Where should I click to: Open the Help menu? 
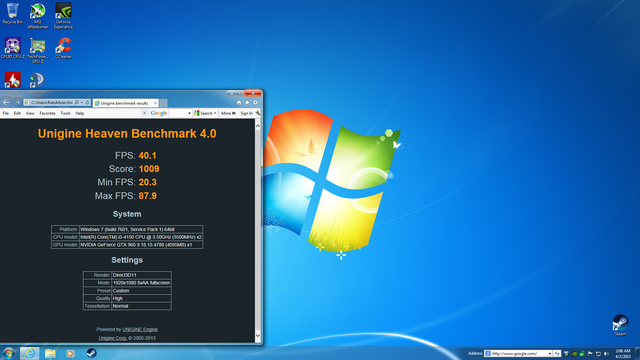(x=80, y=113)
